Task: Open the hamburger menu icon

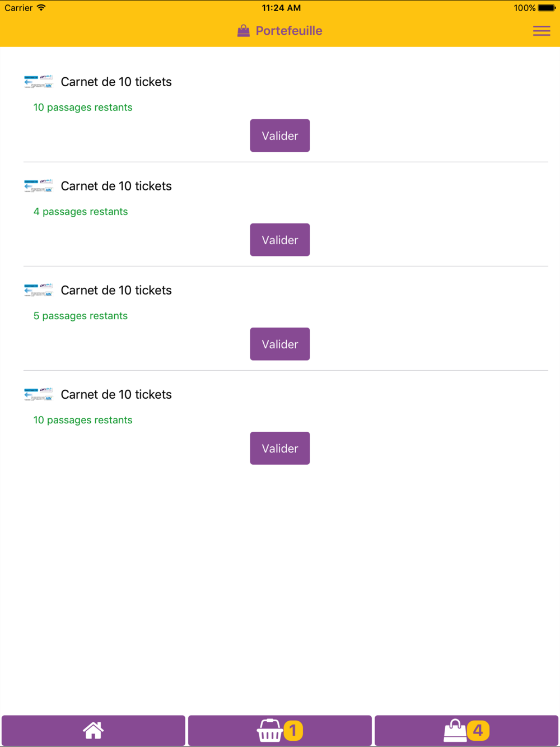Action: coord(542,31)
